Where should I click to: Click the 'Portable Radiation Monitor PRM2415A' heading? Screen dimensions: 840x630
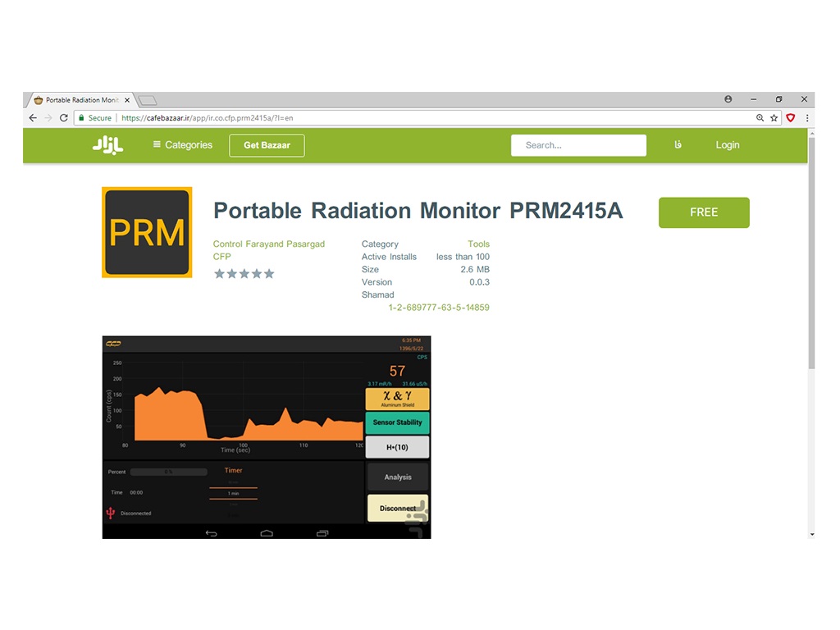point(418,211)
